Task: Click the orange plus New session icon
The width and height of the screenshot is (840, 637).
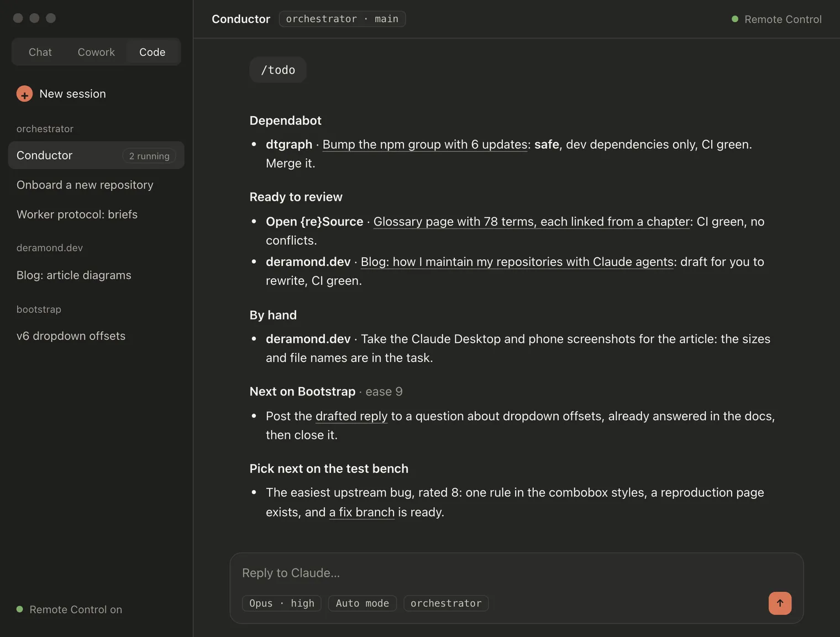Action: pos(24,94)
